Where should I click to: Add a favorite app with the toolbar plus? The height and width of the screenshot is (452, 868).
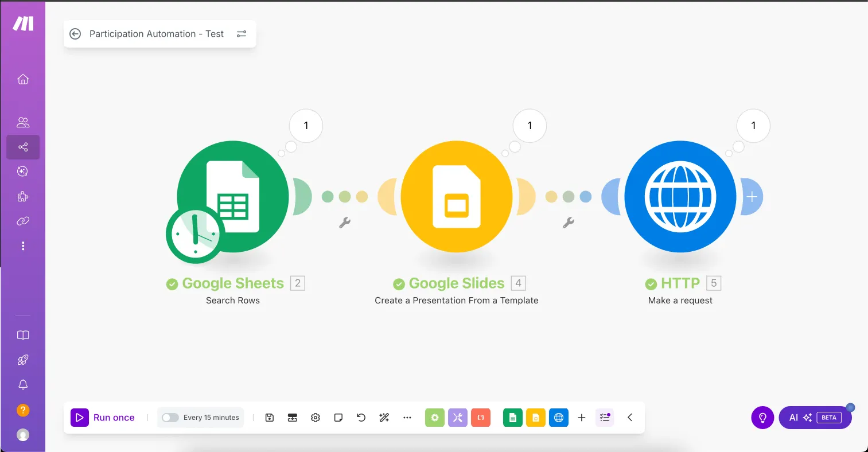click(x=582, y=418)
